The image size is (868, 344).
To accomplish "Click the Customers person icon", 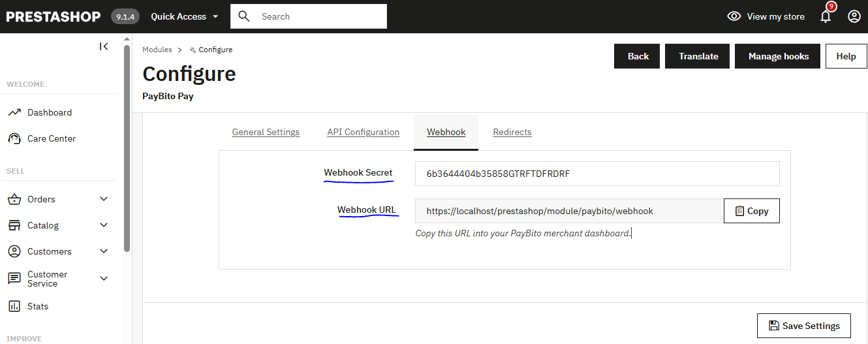I will point(14,251).
